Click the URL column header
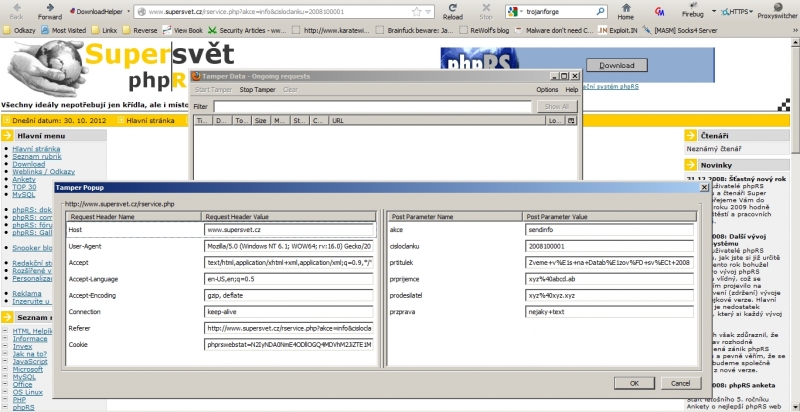This screenshot has height=412, width=800. [436, 121]
